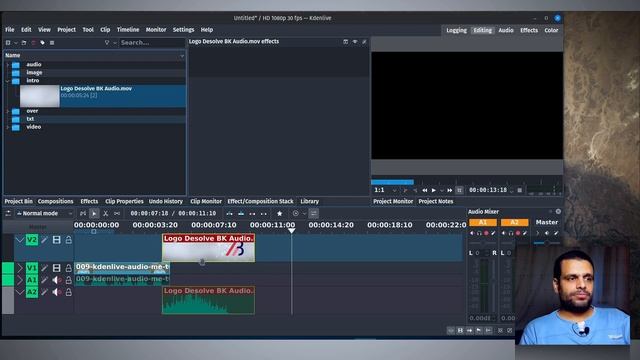Click the V2 track edit pencil icon
Image resolution: width=640 pixels, height=360 pixels.
[44, 240]
